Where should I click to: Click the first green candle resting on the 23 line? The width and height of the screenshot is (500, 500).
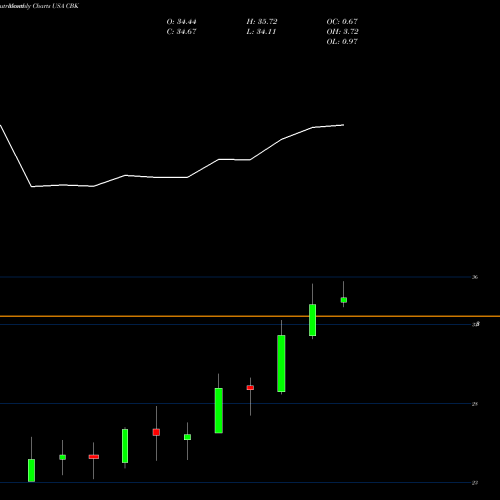(31, 470)
